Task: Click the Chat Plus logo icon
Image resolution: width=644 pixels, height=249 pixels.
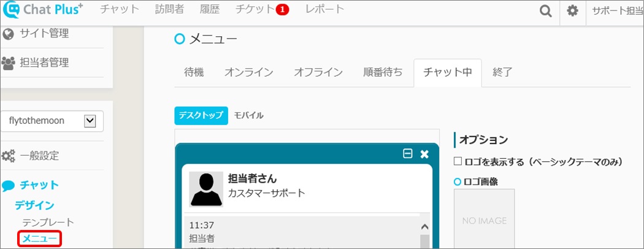Action: (11, 10)
